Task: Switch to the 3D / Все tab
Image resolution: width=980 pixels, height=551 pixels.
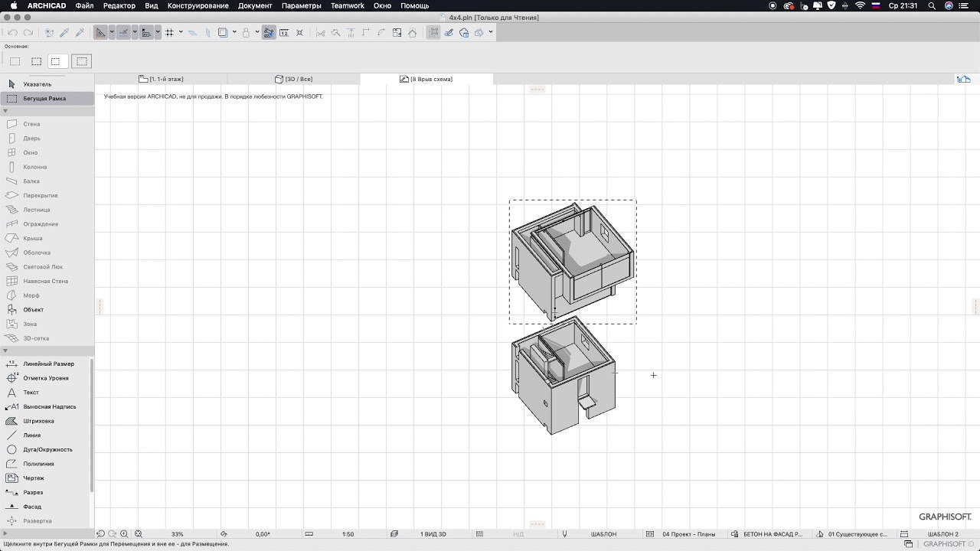Action: [x=294, y=79]
